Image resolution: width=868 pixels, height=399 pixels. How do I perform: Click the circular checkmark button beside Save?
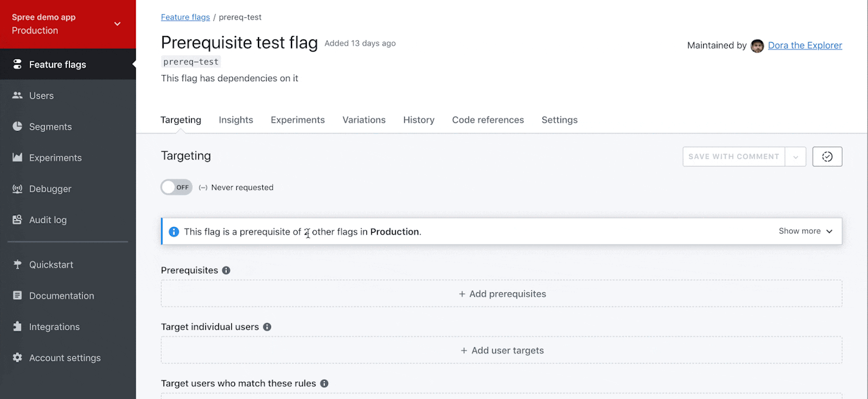point(827,156)
